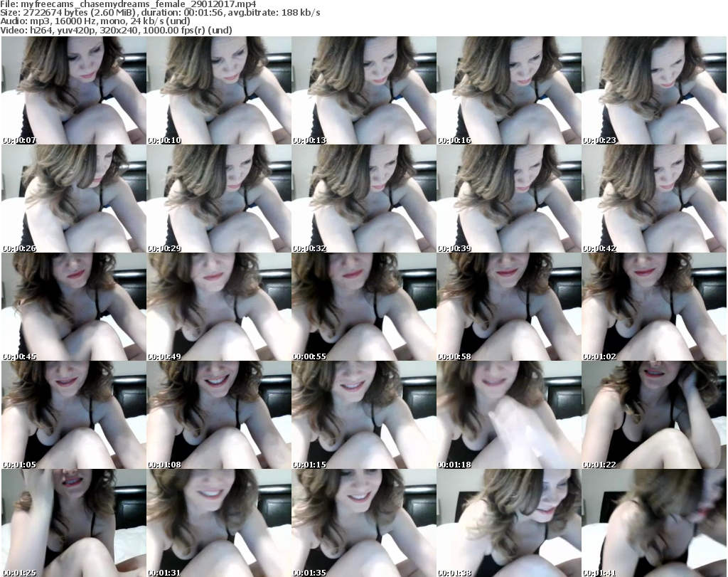Click the 00:01:31 preview image
The image size is (728, 577).
219,523
